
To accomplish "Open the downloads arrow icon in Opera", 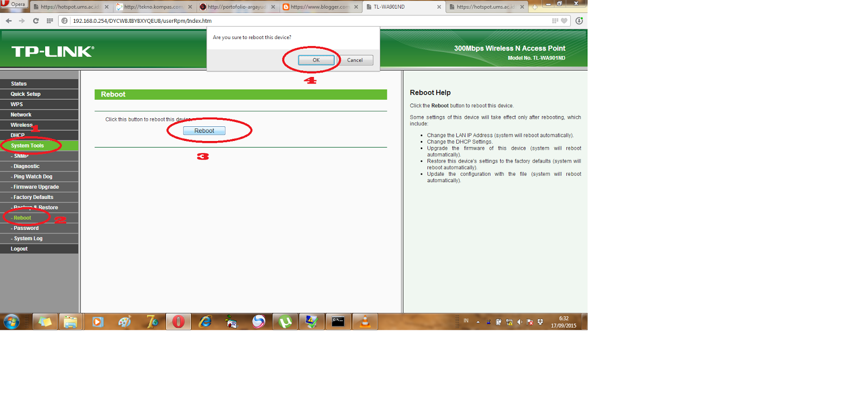I will click(x=579, y=21).
